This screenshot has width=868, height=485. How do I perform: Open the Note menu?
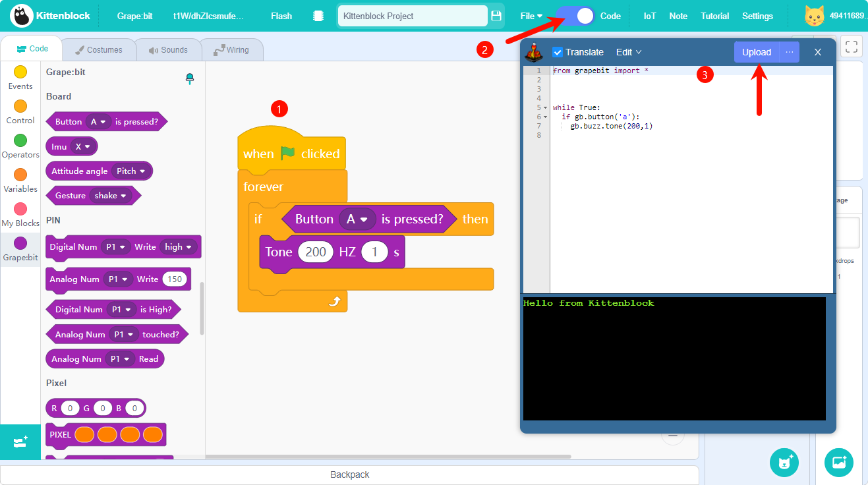[678, 16]
